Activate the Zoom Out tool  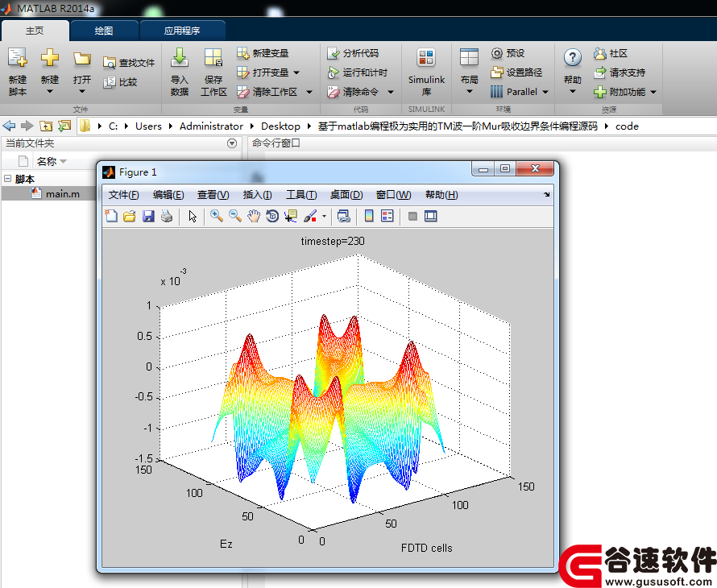pos(235,216)
